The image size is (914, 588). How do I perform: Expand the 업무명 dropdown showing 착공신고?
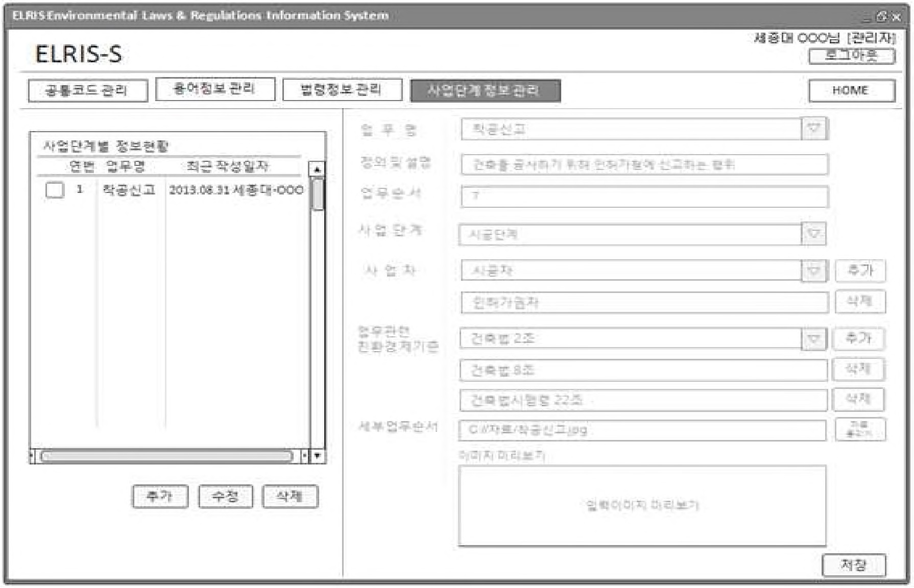click(x=814, y=129)
